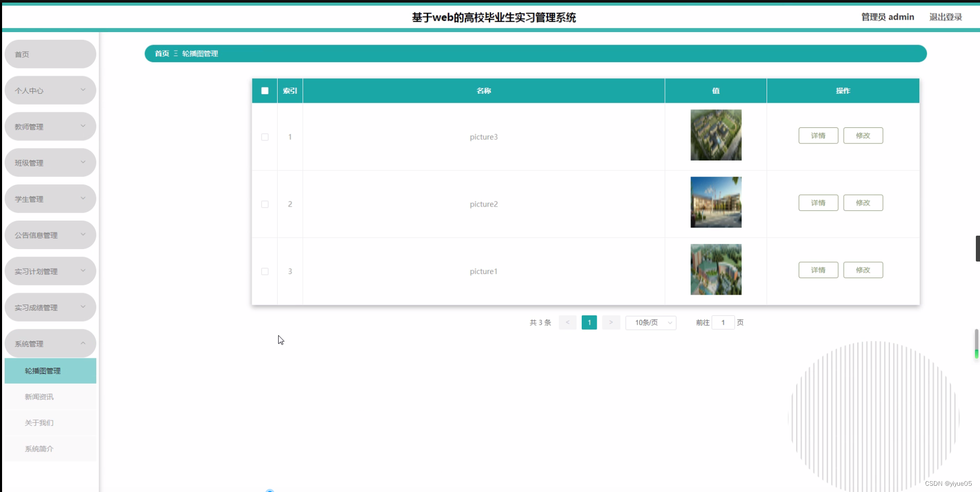Click 首页 in the breadcrumb bar
980x492 pixels.
(x=162, y=54)
